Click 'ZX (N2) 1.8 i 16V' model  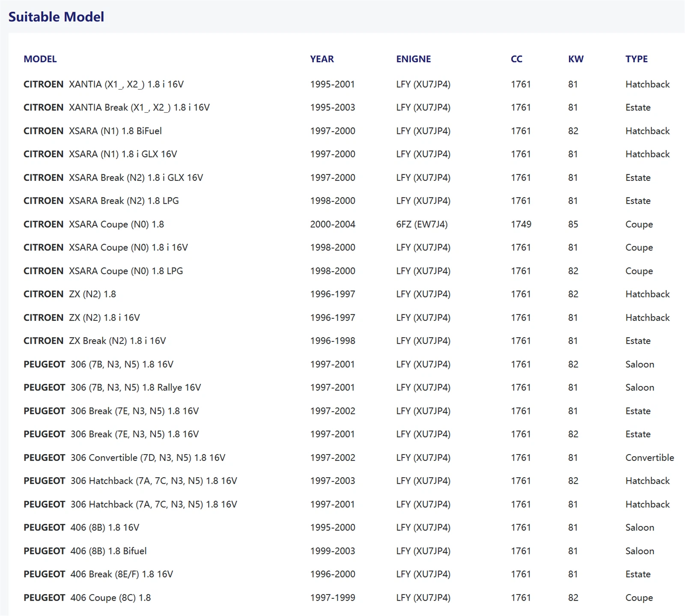pos(104,318)
